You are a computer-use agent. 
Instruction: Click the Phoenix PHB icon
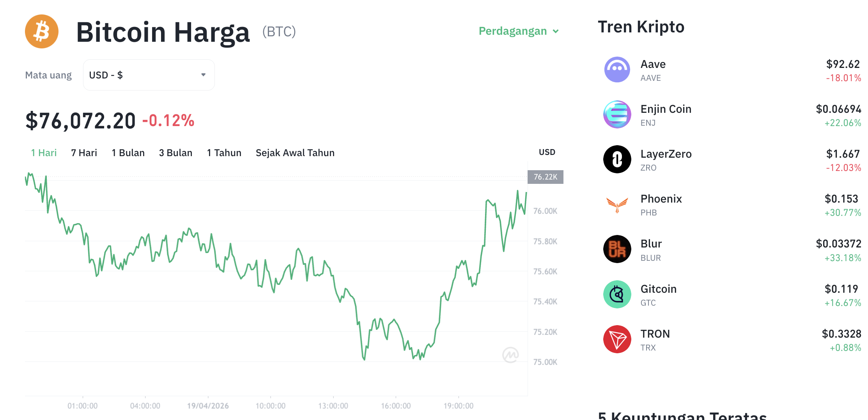617,204
